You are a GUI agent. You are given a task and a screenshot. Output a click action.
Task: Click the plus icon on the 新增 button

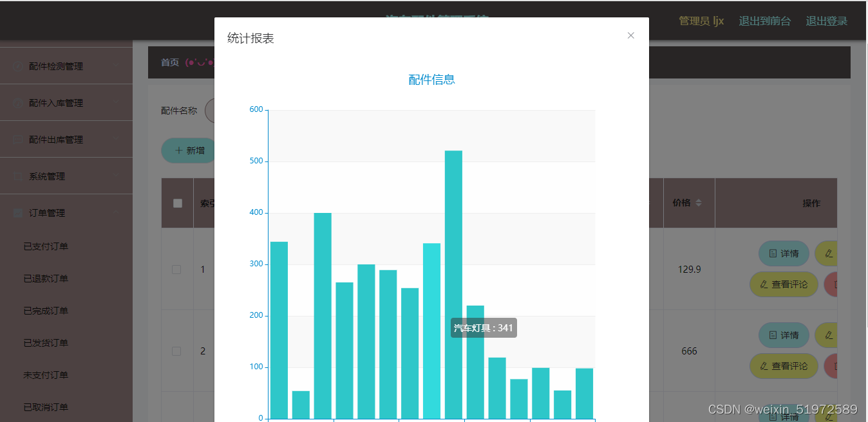pyautogui.click(x=179, y=150)
